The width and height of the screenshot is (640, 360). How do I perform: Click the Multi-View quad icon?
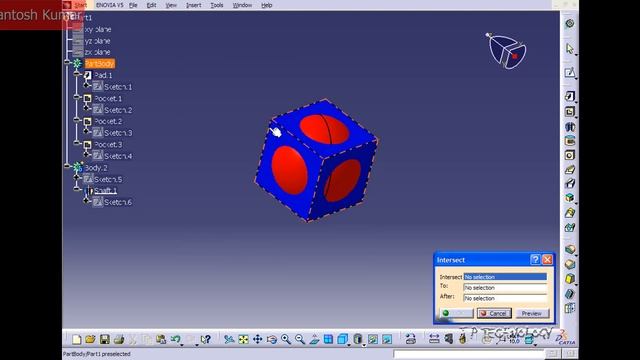[328, 339]
